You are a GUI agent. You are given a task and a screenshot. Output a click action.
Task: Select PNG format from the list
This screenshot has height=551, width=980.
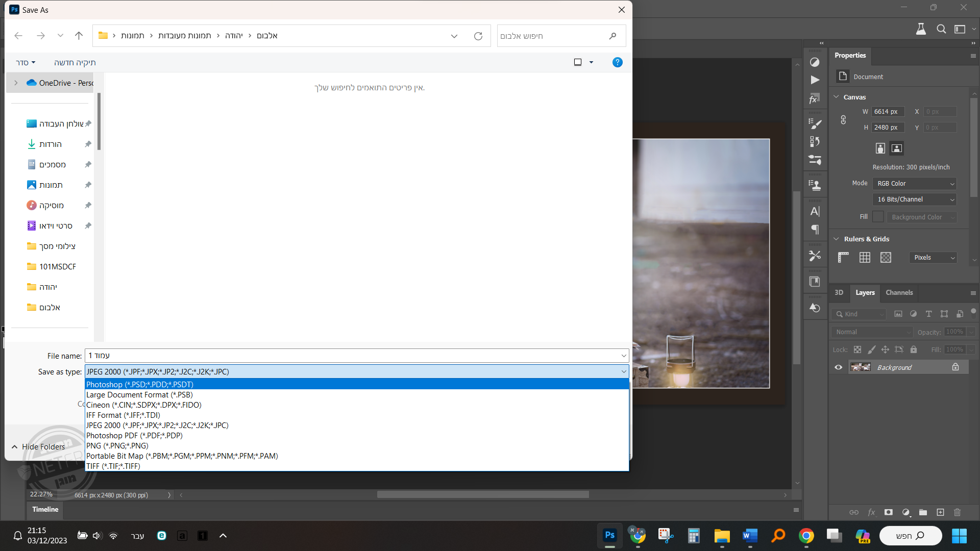tap(117, 446)
